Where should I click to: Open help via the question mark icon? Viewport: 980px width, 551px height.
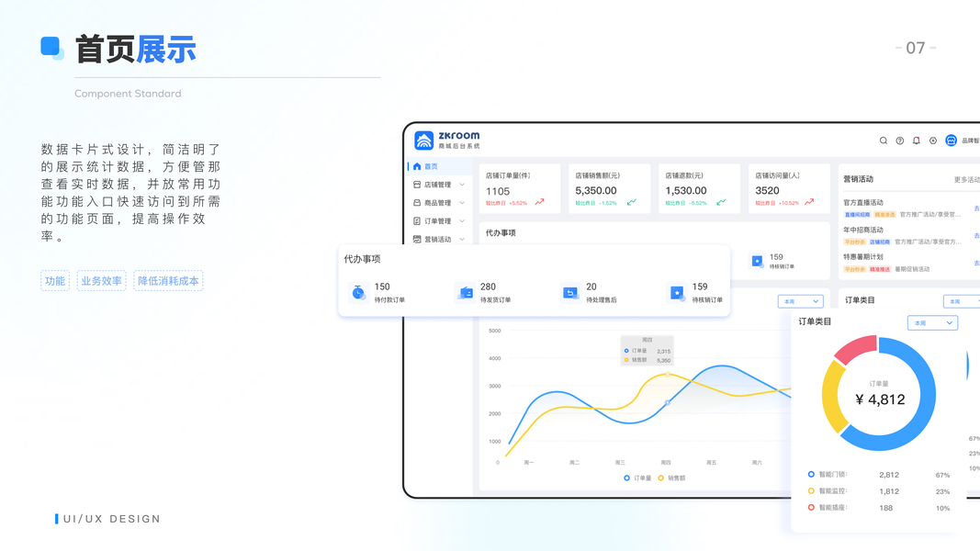pyautogui.click(x=900, y=141)
